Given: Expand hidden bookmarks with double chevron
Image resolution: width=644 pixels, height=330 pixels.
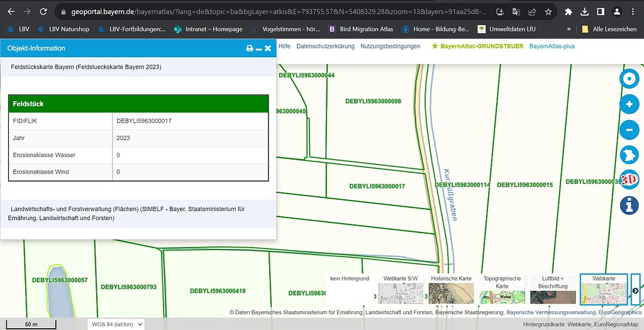Looking at the screenshot, I should [569, 29].
